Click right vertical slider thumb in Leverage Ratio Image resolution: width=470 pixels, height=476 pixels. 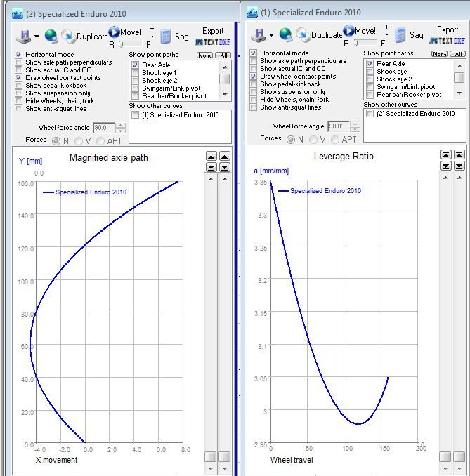coord(459,456)
